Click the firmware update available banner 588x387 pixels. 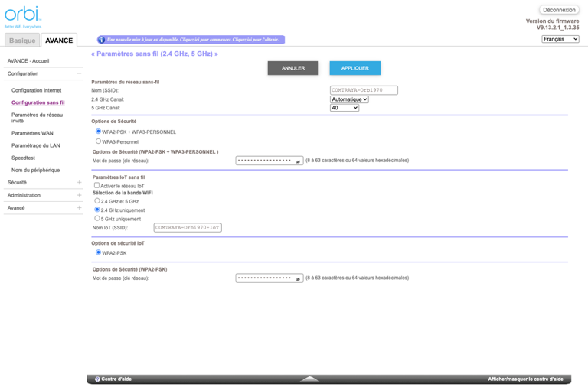(x=191, y=40)
